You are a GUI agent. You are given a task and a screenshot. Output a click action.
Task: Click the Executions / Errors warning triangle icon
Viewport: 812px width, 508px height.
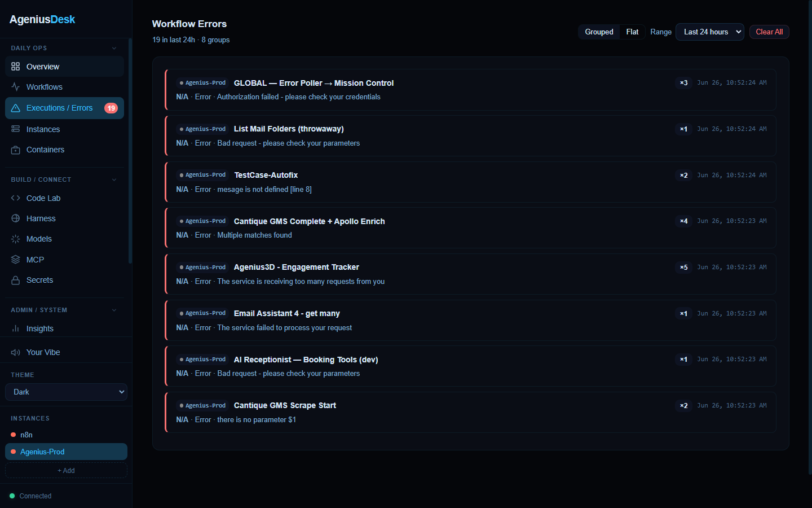(15, 108)
